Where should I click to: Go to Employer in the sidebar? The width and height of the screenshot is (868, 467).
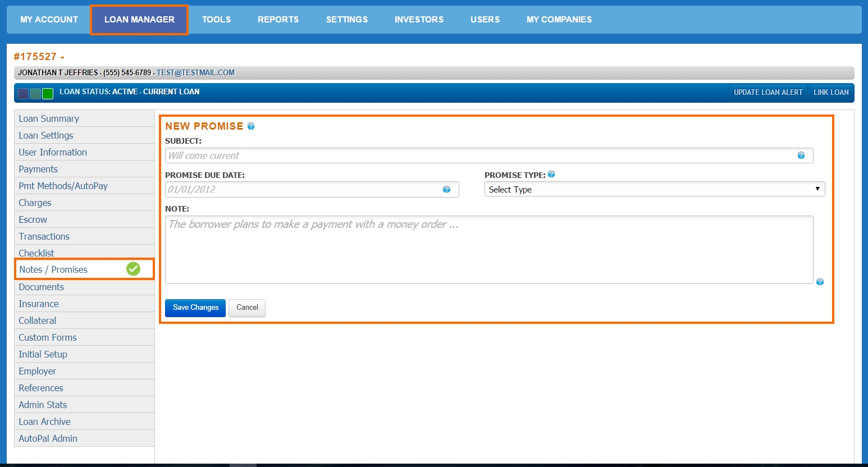coord(84,371)
